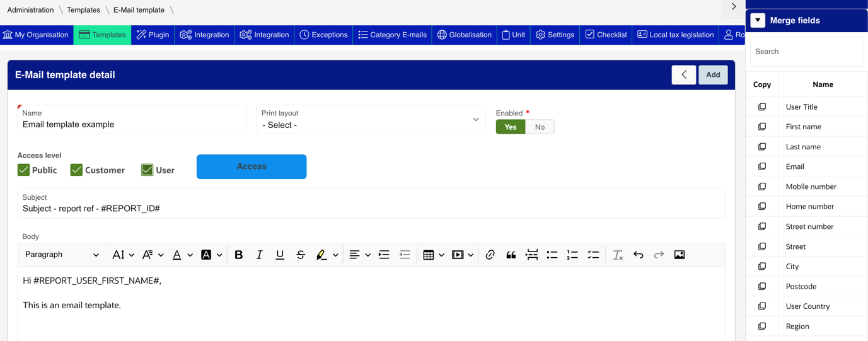Copy the Last name merge field
The image size is (868, 341).
click(x=762, y=147)
